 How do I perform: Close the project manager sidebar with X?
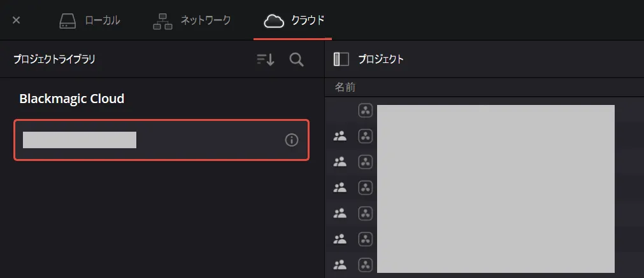(x=16, y=20)
